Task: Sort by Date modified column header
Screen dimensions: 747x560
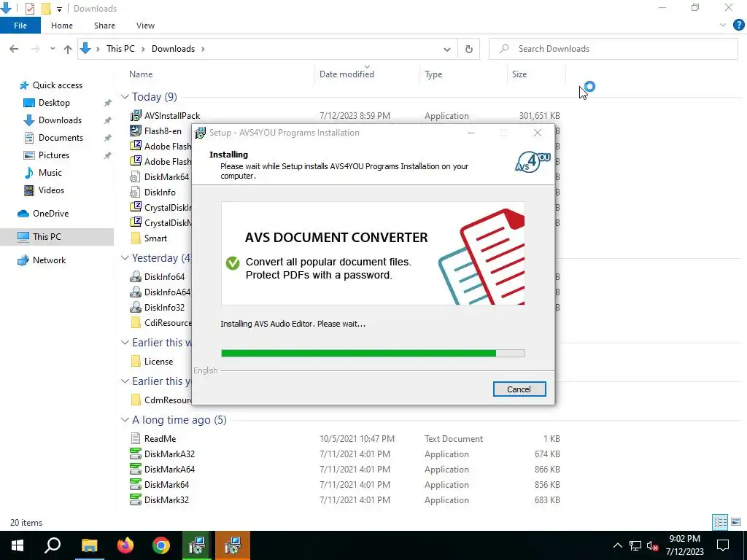Action: click(347, 74)
